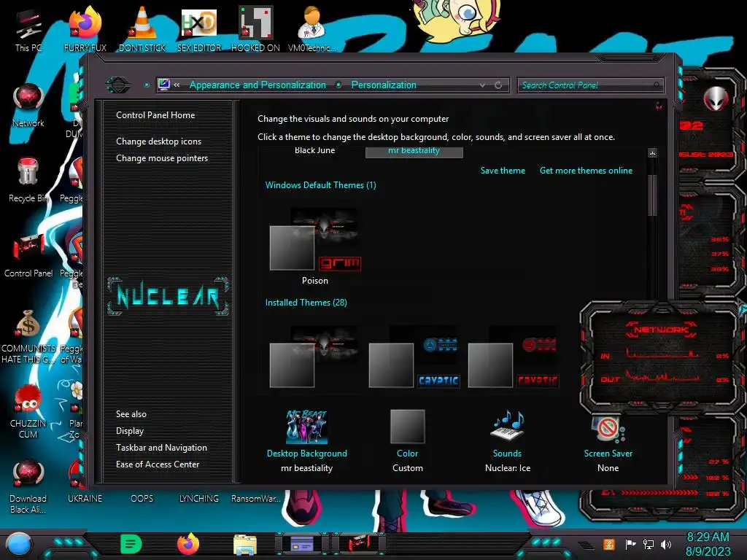Click Change mouse pointers link
The image size is (747, 560).
coord(162,158)
